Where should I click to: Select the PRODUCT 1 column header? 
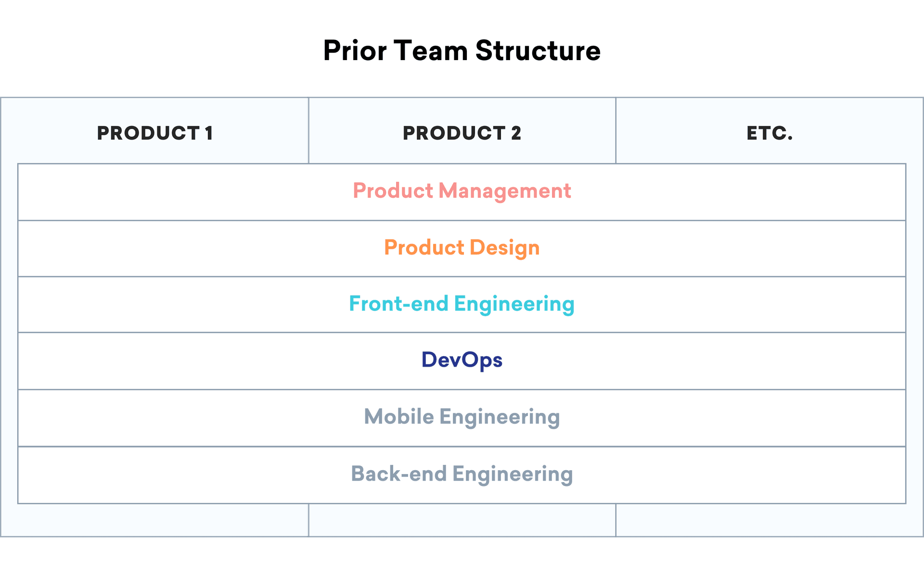pyautogui.click(x=154, y=133)
